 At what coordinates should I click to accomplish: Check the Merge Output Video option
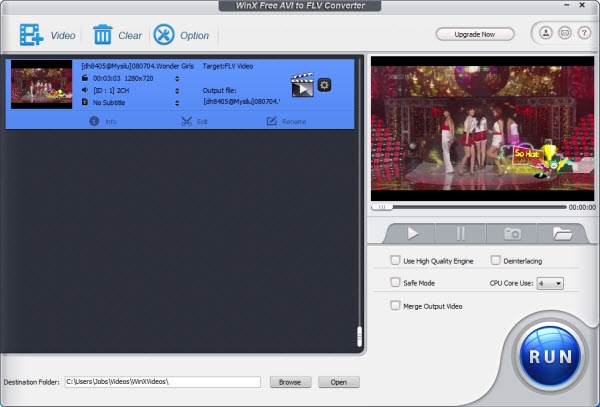396,305
